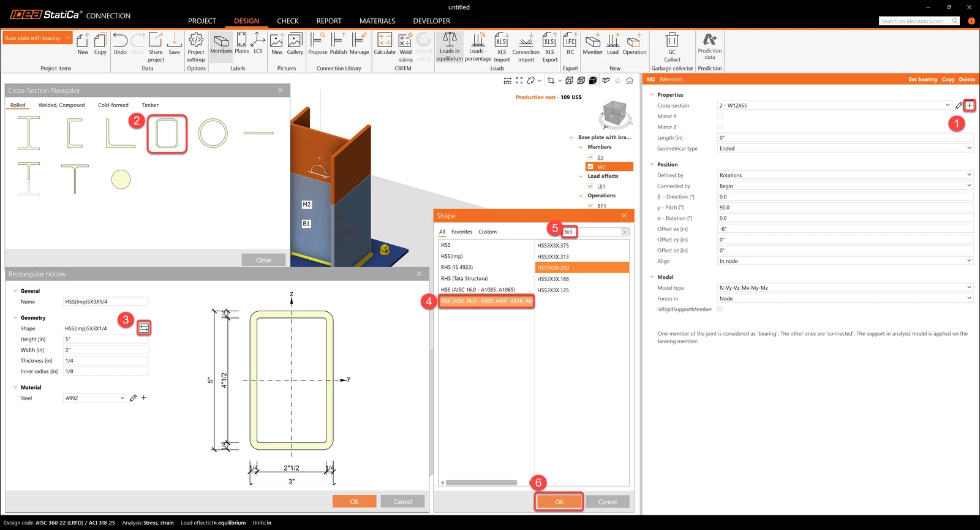The image size is (980, 530).
Task: Save the project
Action: tap(175, 44)
